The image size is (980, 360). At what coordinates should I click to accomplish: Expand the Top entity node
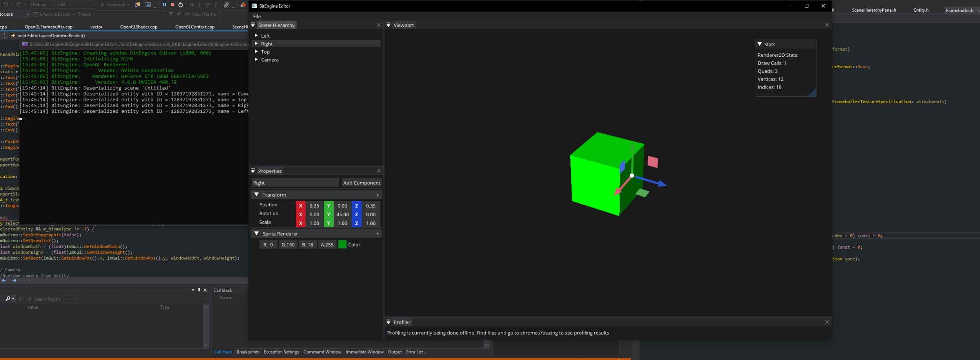click(256, 51)
